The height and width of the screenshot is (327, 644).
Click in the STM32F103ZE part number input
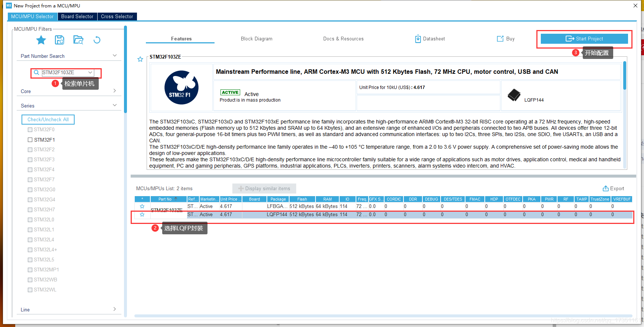pyautogui.click(x=64, y=72)
